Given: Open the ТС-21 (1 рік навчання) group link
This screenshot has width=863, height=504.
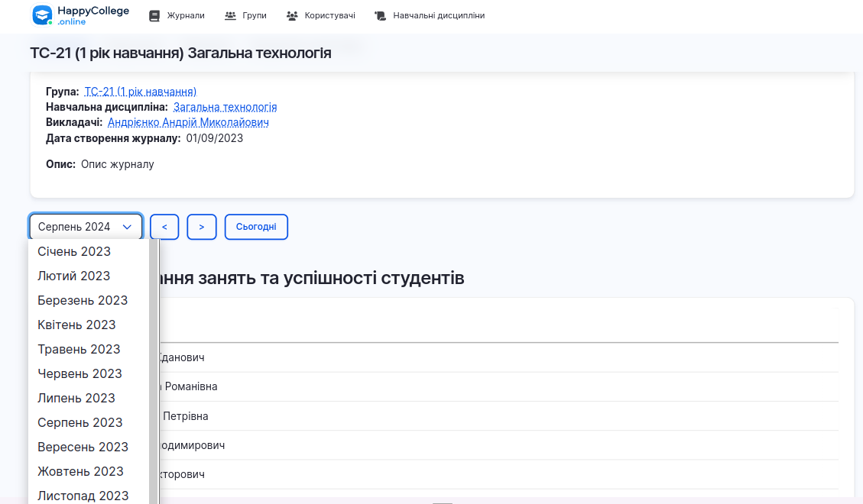Looking at the screenshot, I should [x=140, y=91].
